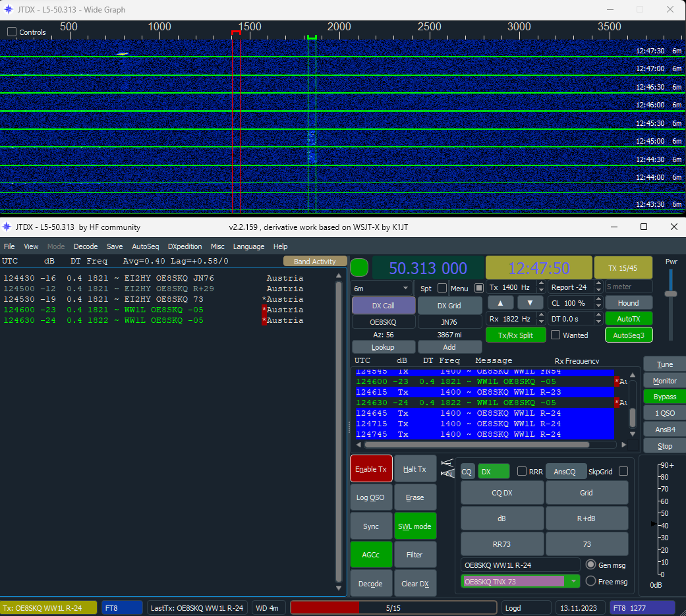This screenshot has width=686, height=616.
Task: Open the Decode menu
Action: coord(86,246)
